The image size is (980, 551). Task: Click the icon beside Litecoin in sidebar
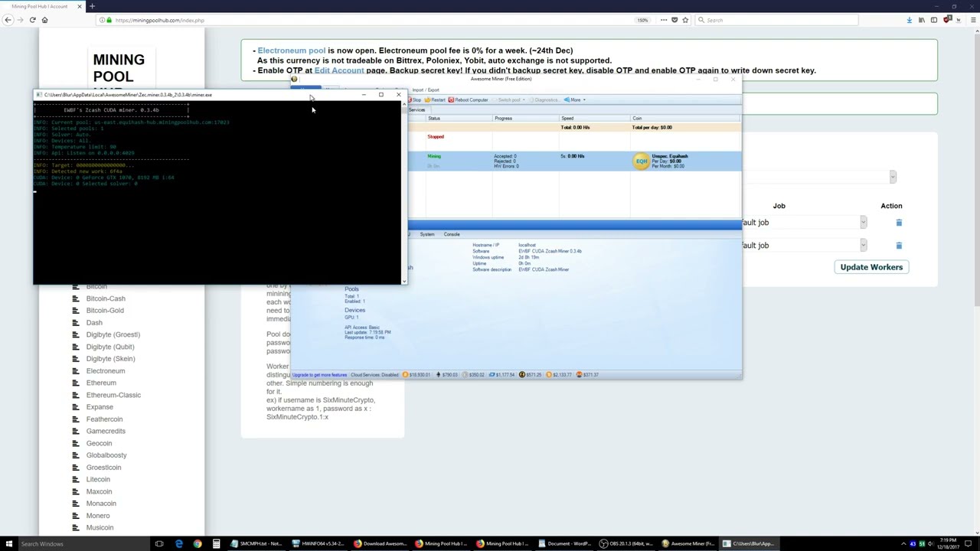[75, 480]
